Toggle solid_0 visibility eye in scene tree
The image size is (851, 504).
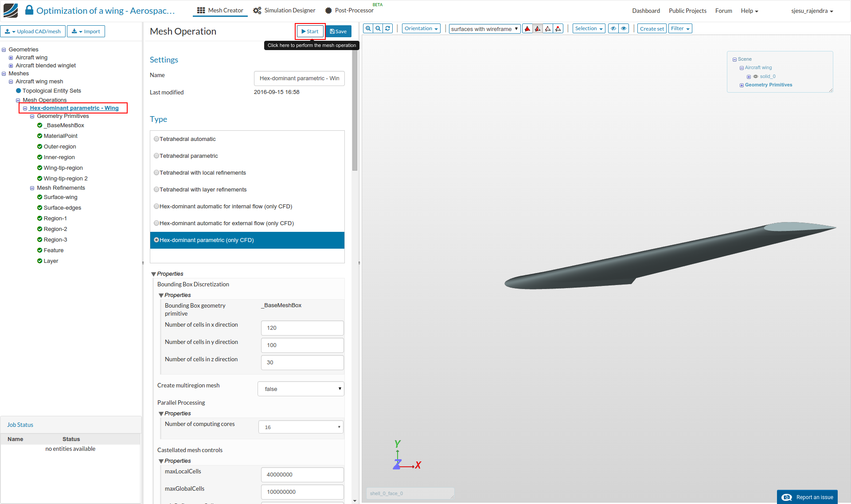(x=756, y=77)
